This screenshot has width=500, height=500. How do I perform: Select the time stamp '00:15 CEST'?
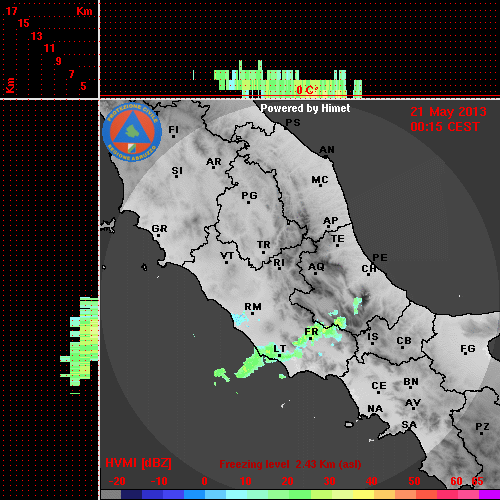445,127
